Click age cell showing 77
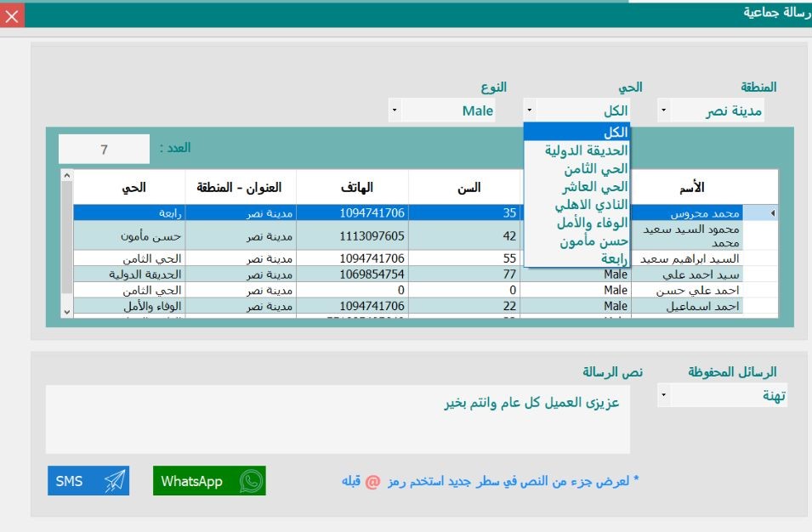812x532 pixels. pos(464,274)
